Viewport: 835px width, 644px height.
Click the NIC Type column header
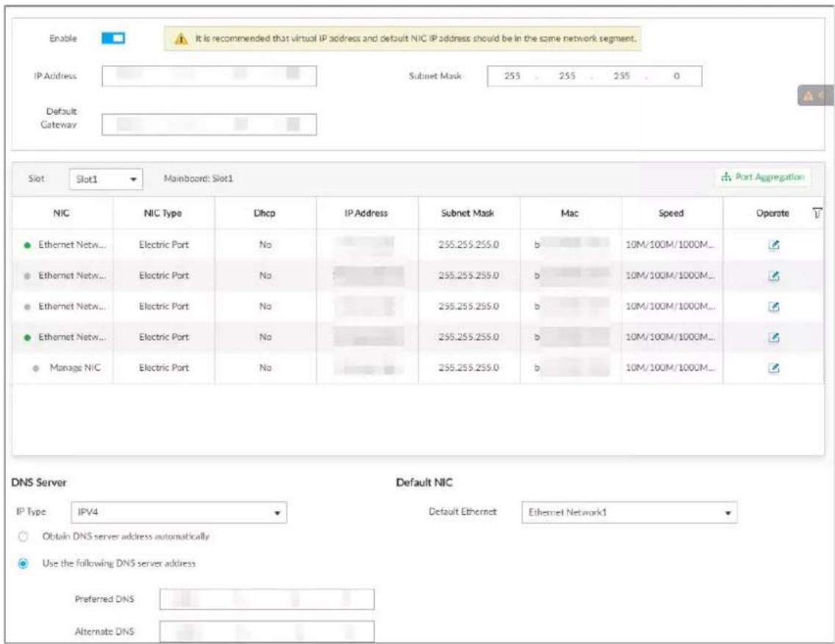pyautogui.click(x=163, y=213)
